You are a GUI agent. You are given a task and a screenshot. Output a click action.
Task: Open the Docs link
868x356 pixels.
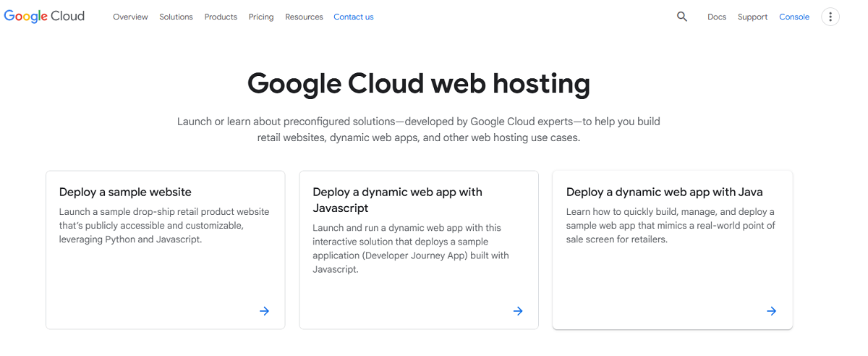point(717,17)
